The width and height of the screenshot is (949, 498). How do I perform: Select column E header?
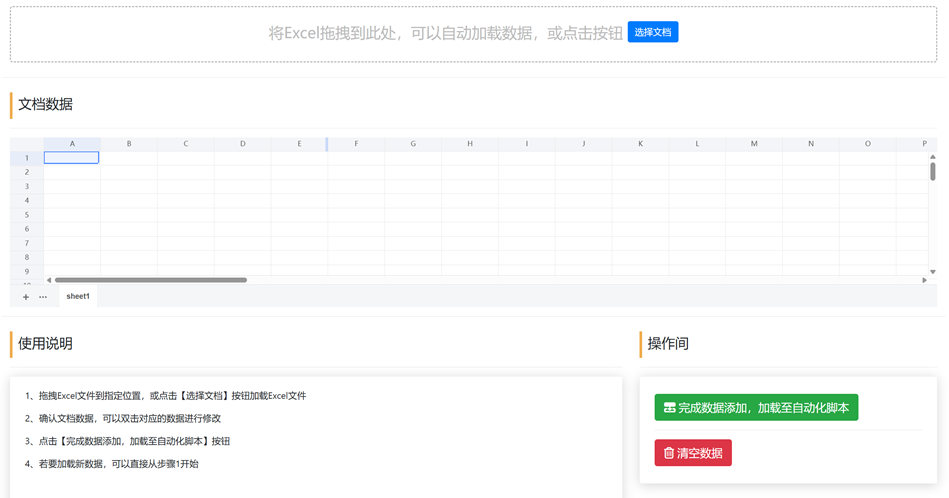[x=299, y=143]
